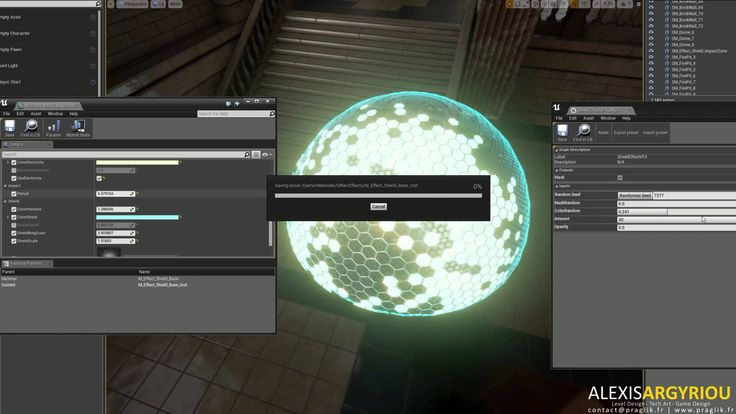Click mesh icon of SM_Dome_6 actor

coord(667,32)
